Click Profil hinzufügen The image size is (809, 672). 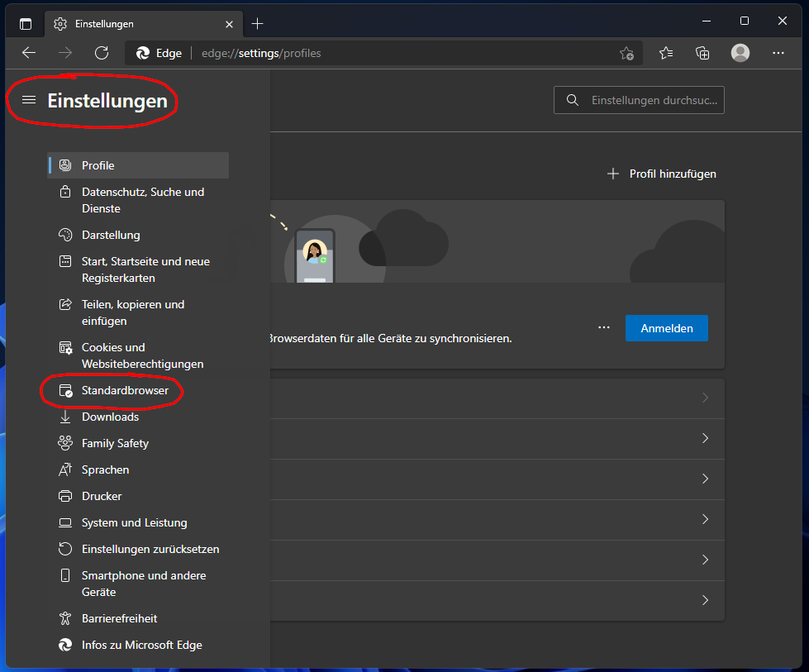coord(662,174)
